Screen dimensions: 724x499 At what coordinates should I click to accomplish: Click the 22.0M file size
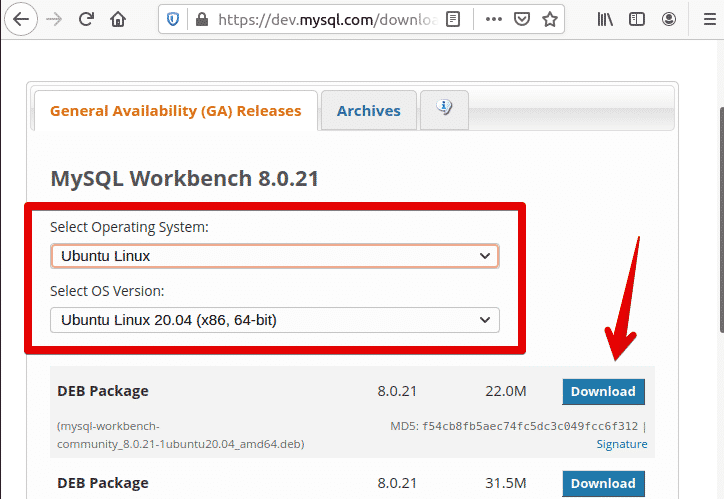[x=506, y=391]
